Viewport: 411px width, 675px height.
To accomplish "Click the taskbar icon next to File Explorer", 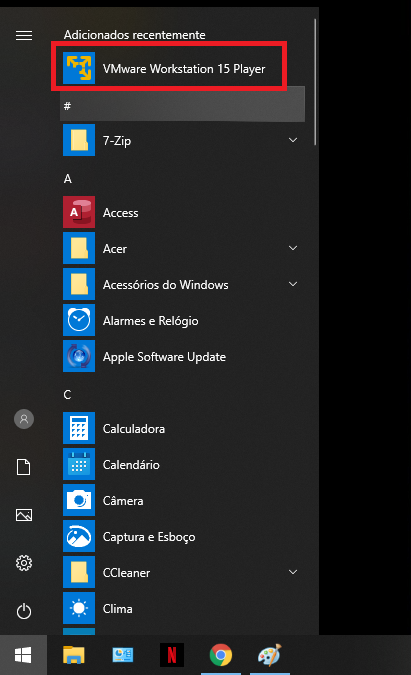I will tap(123, 655).
